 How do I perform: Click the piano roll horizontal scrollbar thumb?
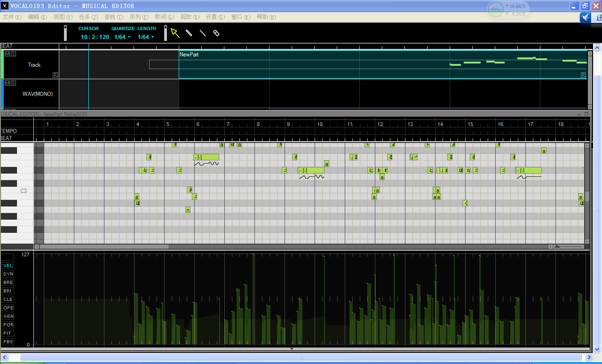104,246
